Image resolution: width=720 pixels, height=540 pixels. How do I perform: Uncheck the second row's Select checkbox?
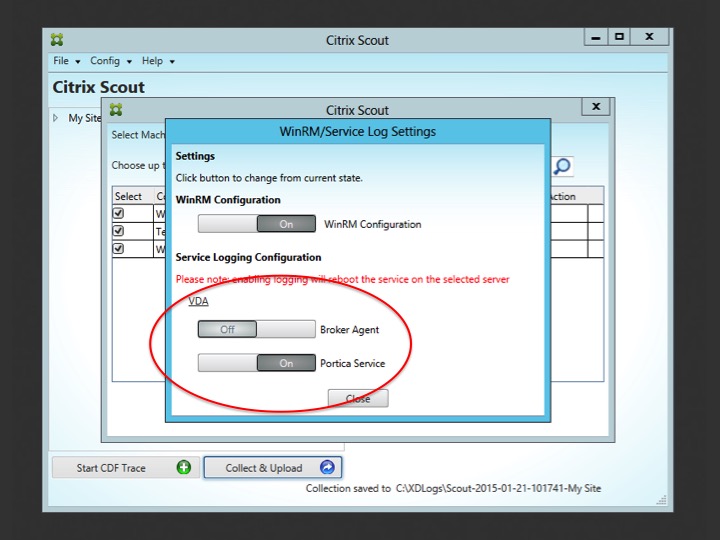click(118, 231)
